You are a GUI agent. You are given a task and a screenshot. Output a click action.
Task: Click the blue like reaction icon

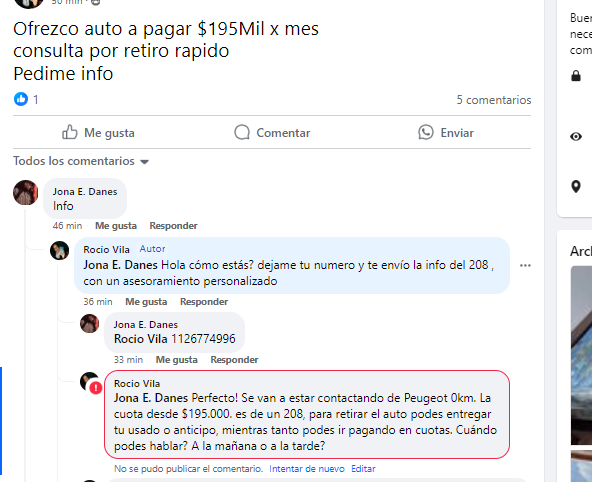point(21,99)
